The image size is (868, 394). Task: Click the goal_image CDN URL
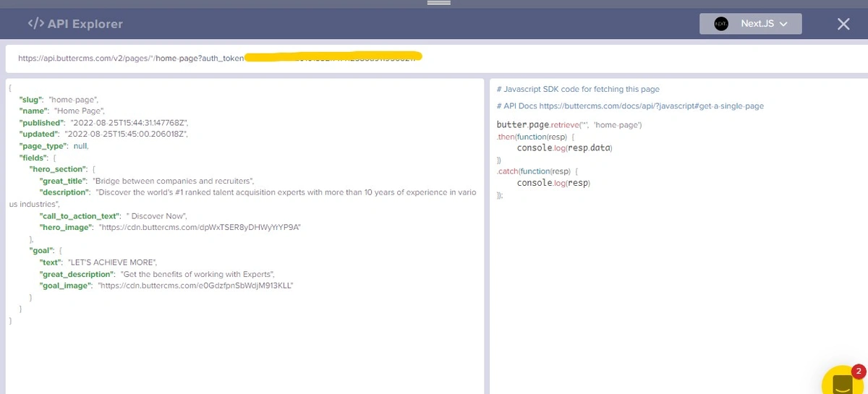click(x=195, y=286)
